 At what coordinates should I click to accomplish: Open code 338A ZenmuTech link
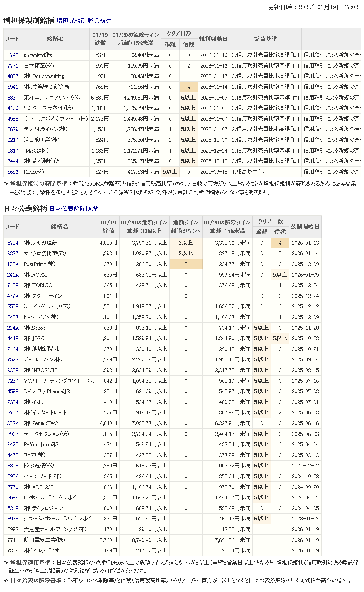tap(13, 423)
